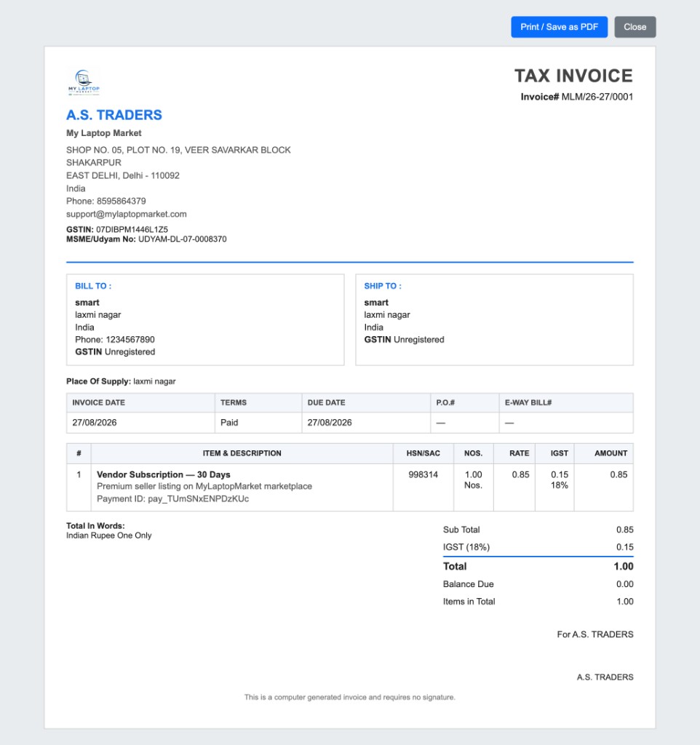This screenshot has height=745, width=700.
Task: Select the email support@mylaptopmarket.com
Action: coord(127,215)
